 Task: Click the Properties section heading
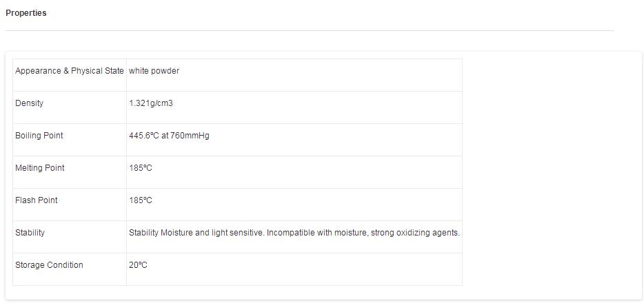coord(26,13)
